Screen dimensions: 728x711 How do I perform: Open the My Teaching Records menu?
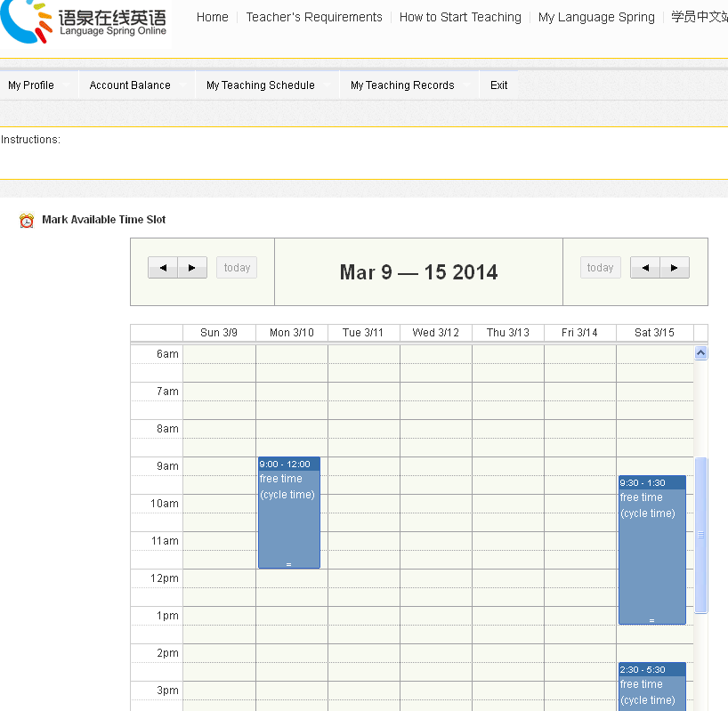pyautogui.click(x=402, y=85)
